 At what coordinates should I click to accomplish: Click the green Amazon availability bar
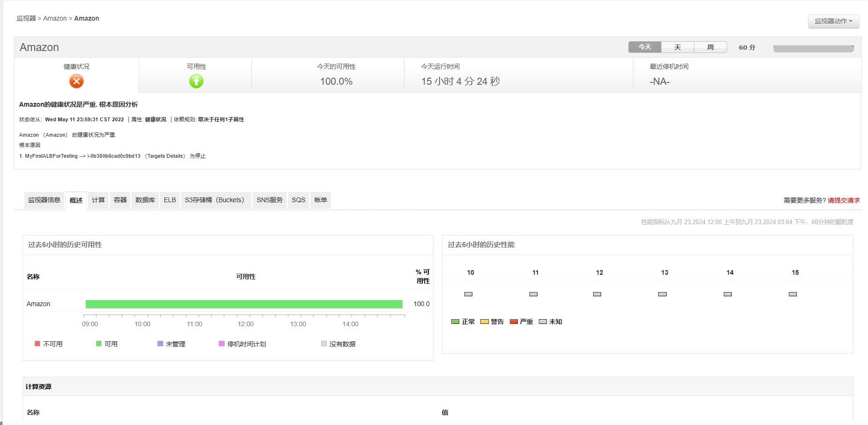pyautogui.click(x=244, y=304)
